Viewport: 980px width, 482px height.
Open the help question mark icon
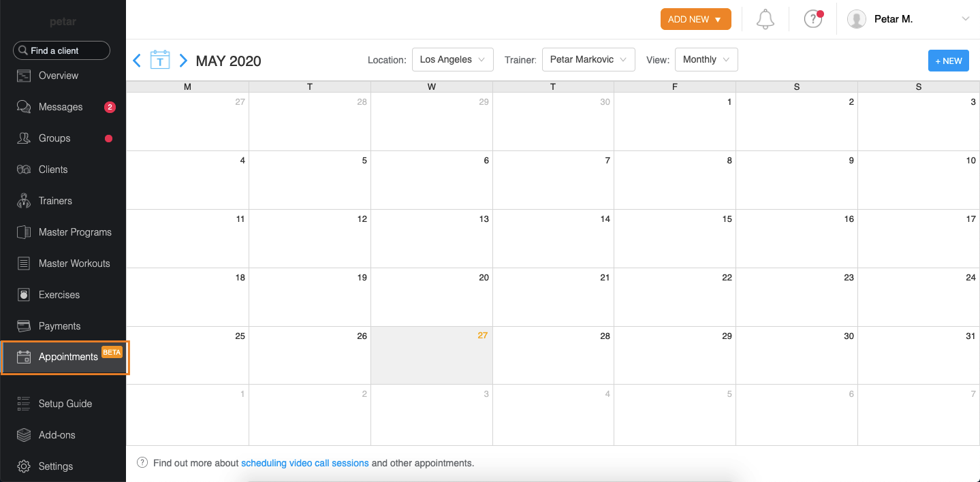click(x=813, y=19)
